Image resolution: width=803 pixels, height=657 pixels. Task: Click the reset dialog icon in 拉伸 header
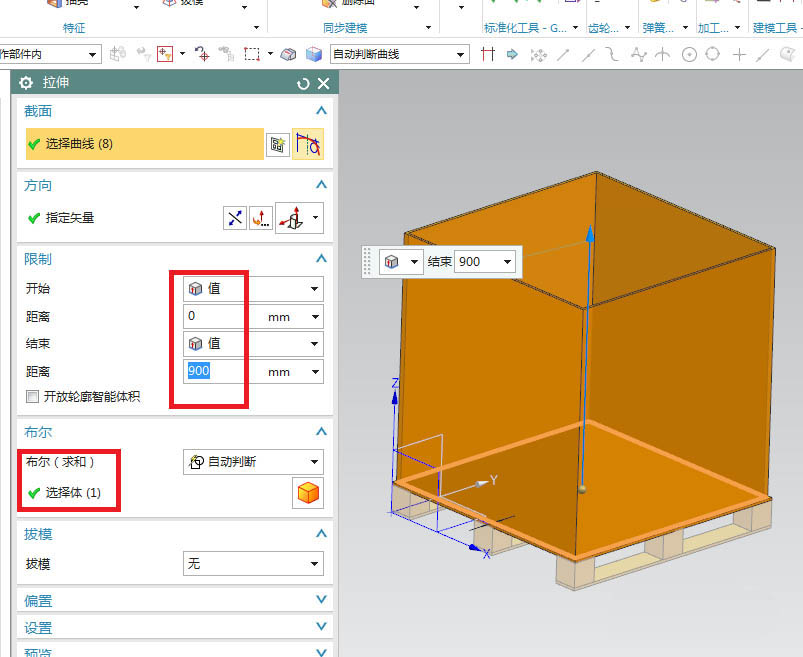(x=304, y=84)
